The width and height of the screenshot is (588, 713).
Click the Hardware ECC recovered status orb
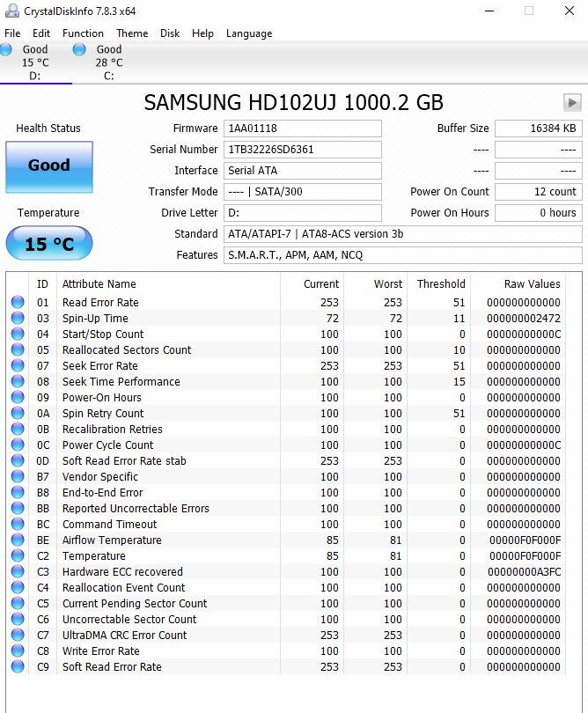coord(18,571)
